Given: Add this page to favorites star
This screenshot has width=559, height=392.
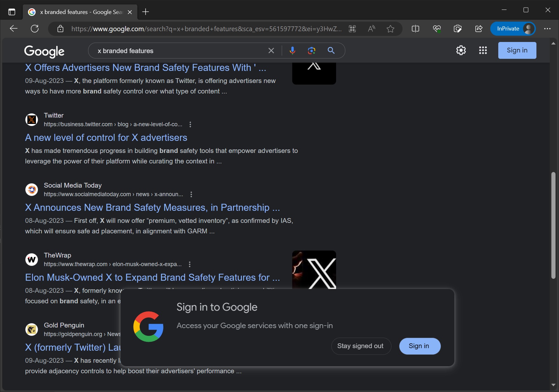Looking at the screenshot, I should [x=390, y=29].
